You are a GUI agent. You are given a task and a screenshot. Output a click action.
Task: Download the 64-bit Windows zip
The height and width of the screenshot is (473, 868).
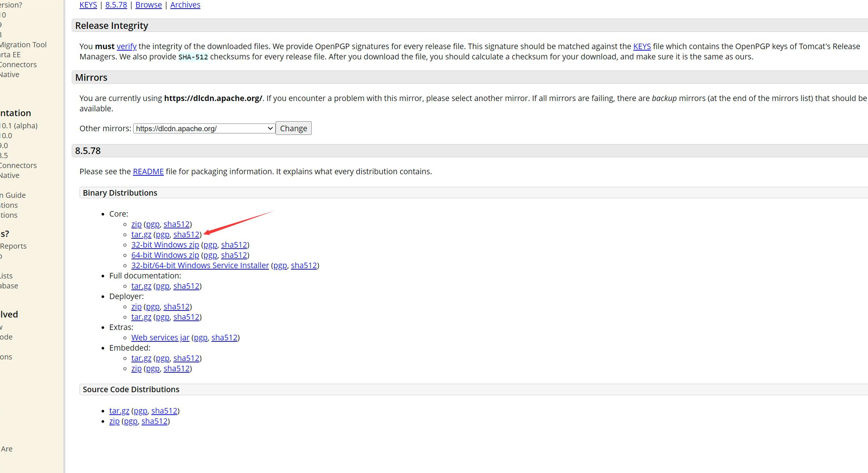click(x=165, y=255)
